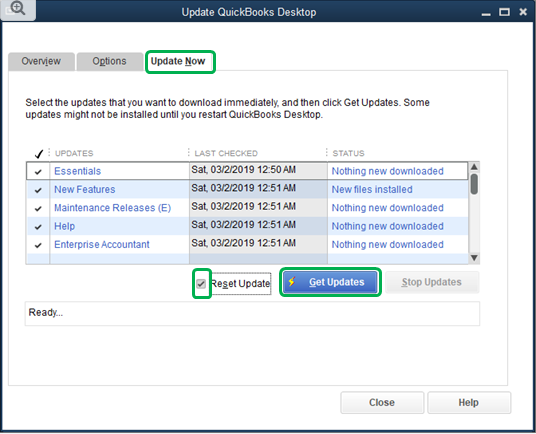Click the updates list scrollbar thumb

(474, 184)
